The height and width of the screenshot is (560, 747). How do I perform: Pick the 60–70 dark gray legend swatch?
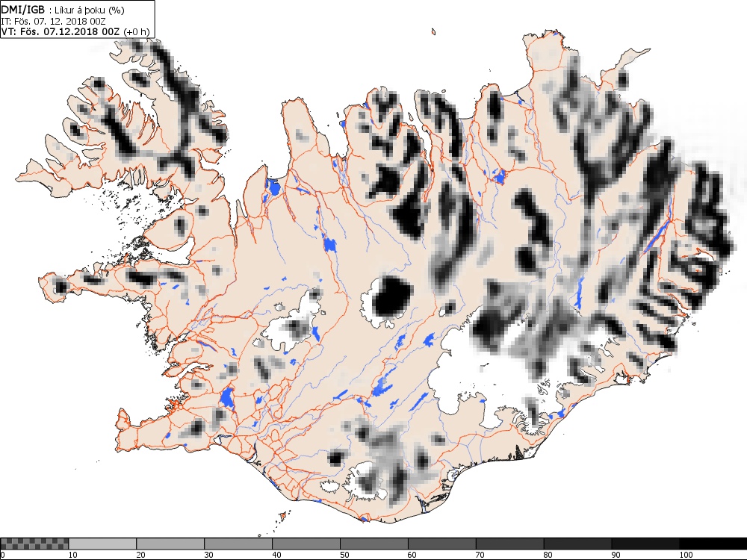(441, 544)
